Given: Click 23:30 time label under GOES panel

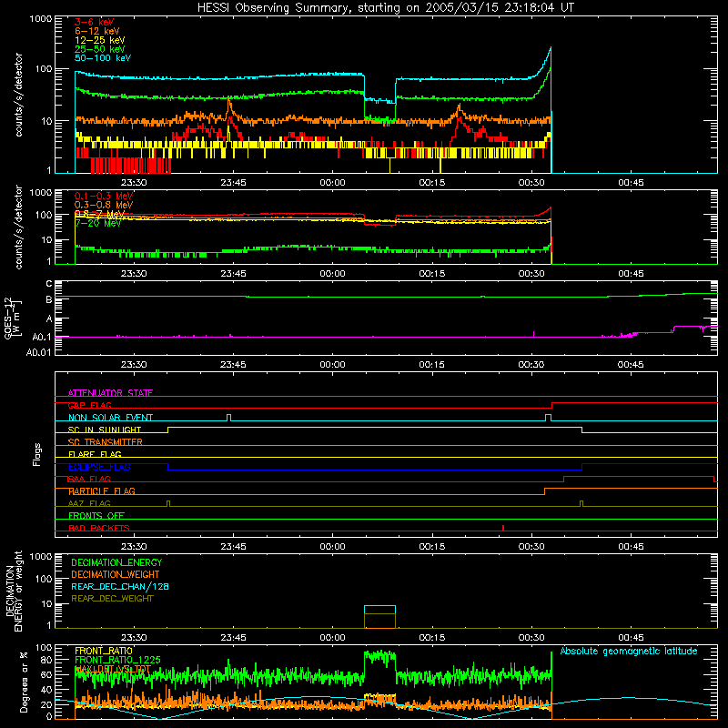Looking at the screenshot, I should click(134, 365).
